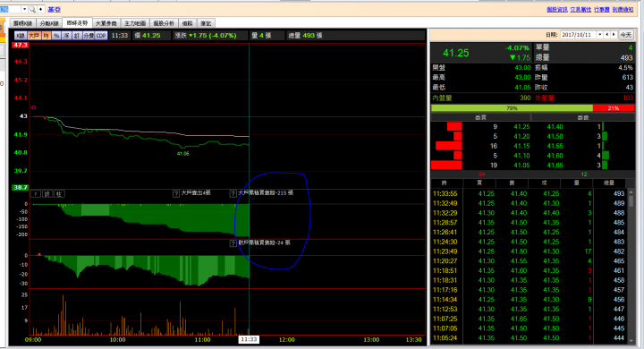Switch to the 大單券商 tab
644x349 pixels.
106,23
